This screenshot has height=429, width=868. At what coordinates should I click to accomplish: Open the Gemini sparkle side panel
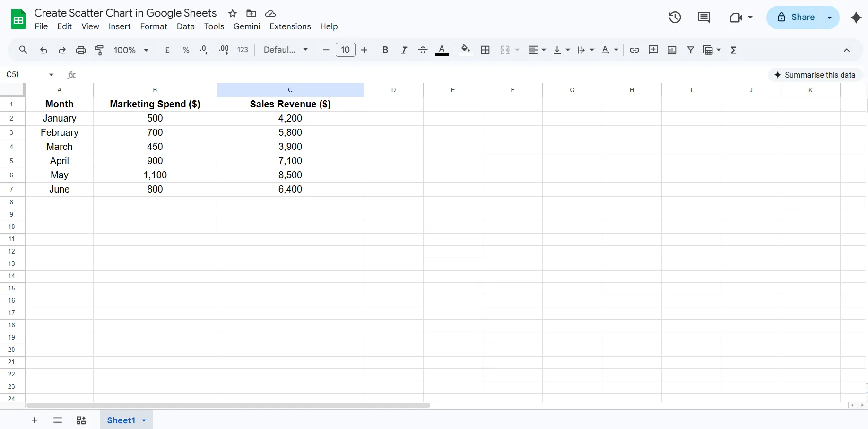(856, 18)
